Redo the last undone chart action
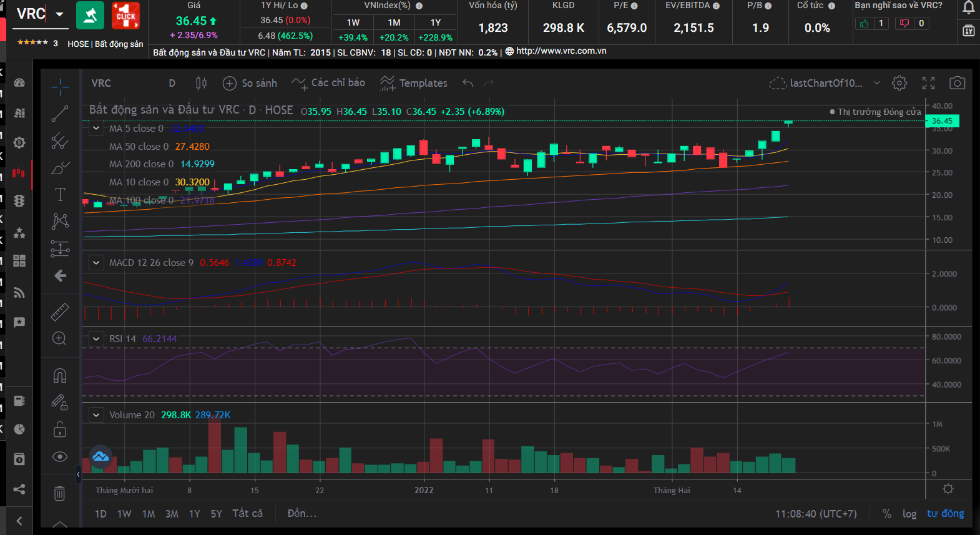980x535 pixels. [489, 83]
